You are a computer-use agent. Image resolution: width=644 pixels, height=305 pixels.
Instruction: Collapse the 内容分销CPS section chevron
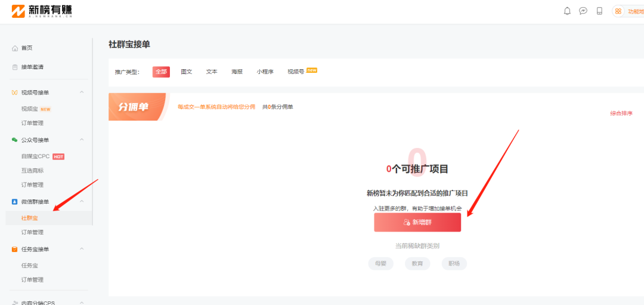click(x=82, y=303)
